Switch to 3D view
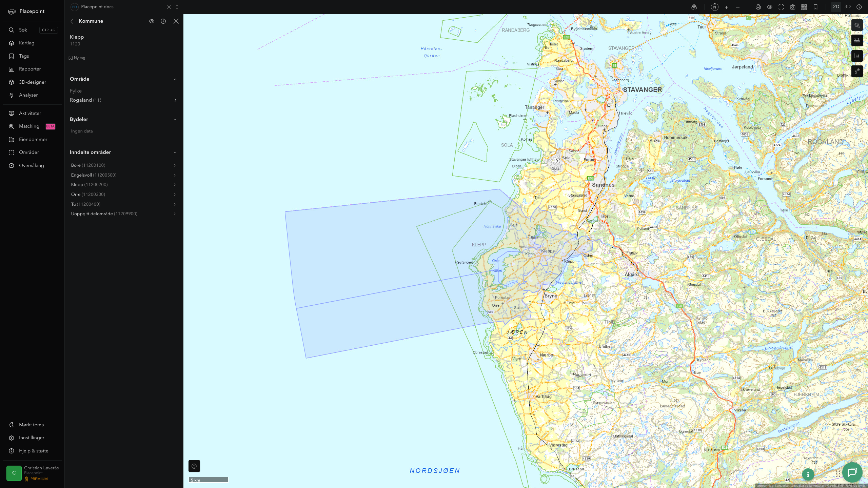Viewport: 868px width, 488px height. (x=848, y=7)
